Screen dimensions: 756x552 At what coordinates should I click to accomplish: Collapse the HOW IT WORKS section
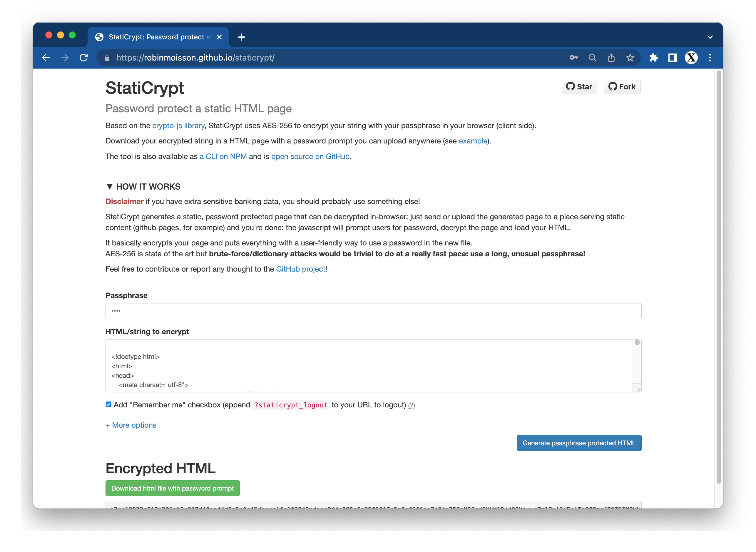[143, 186]
